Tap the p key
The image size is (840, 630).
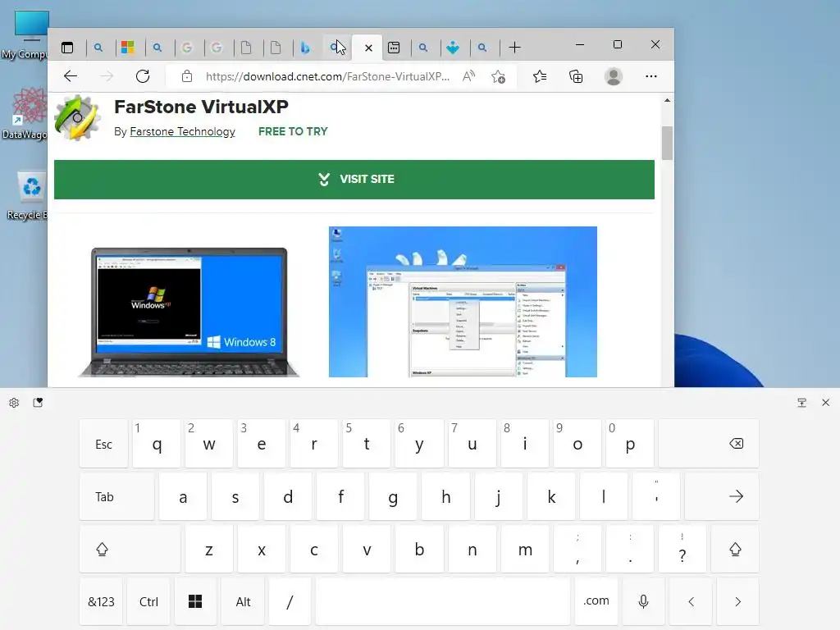point(630,444)
